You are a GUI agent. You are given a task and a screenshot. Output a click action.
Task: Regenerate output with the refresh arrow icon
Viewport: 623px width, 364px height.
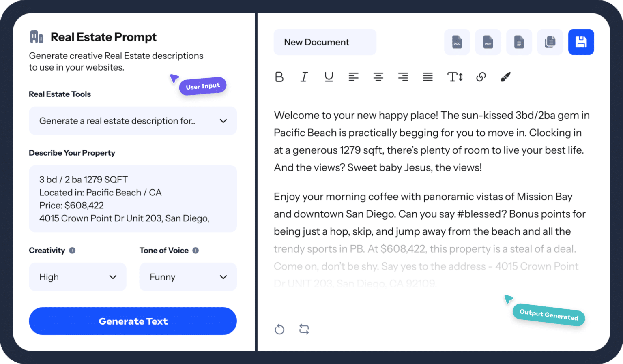pyautogui.click(x=279, y=329)
